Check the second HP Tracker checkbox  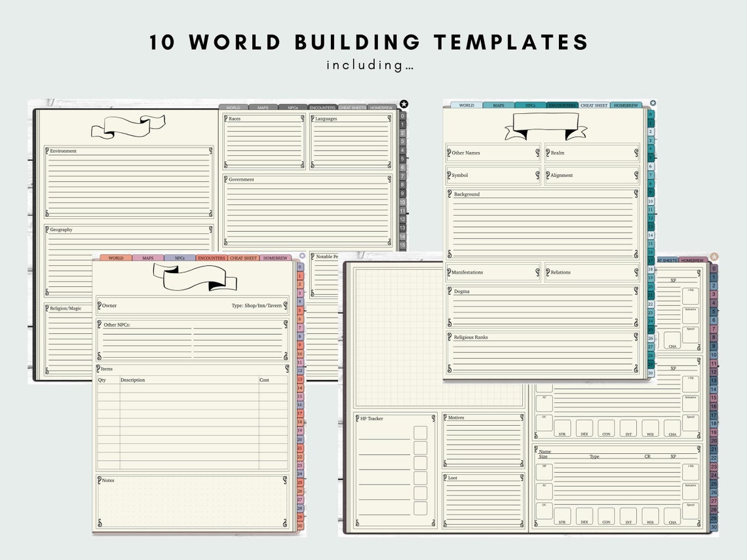click(421, 447)
